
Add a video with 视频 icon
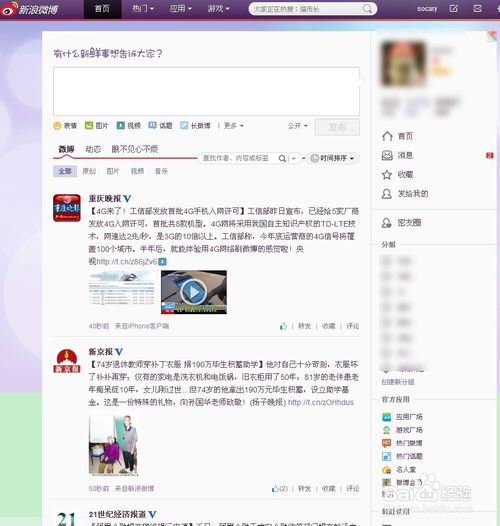click(x=129, y=126)
